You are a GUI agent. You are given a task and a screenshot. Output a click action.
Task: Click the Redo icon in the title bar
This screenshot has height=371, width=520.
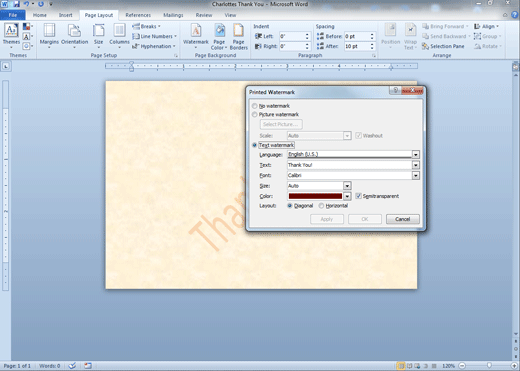pos(41,4)
